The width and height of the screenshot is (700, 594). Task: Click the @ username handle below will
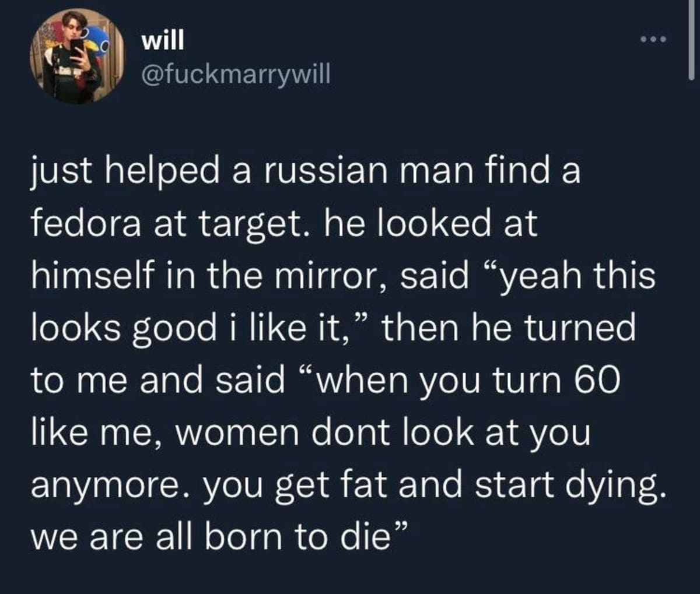(x=236, y=73)
